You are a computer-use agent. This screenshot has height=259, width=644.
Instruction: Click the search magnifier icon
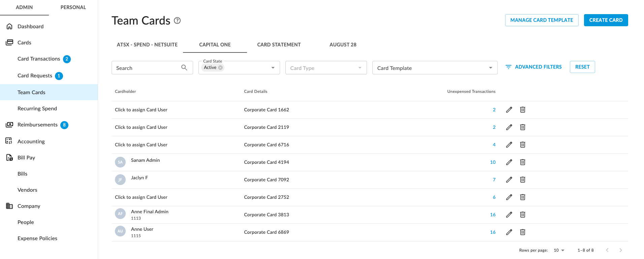click(x=184, y=68)
